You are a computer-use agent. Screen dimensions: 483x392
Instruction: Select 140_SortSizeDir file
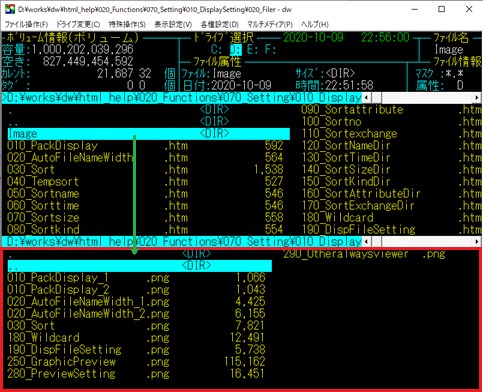tap(391, 170)
